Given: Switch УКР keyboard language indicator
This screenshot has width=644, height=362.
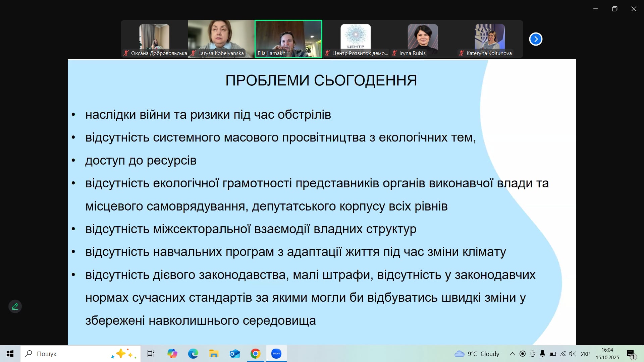Looking at the screenshot, I should pos(585,354).
